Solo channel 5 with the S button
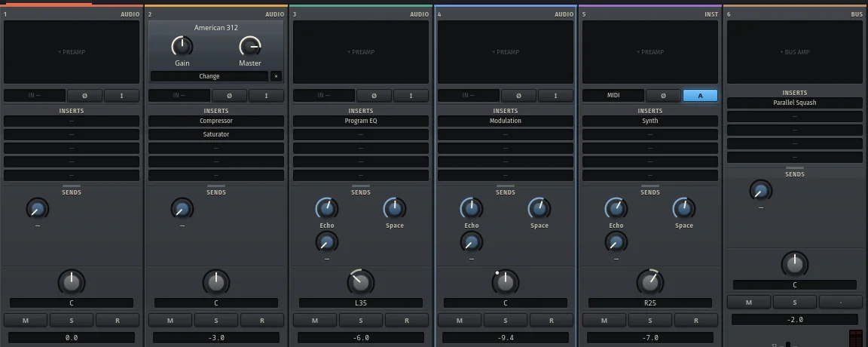This screenshot has width=868, height=347. click(x=650, y=321)
